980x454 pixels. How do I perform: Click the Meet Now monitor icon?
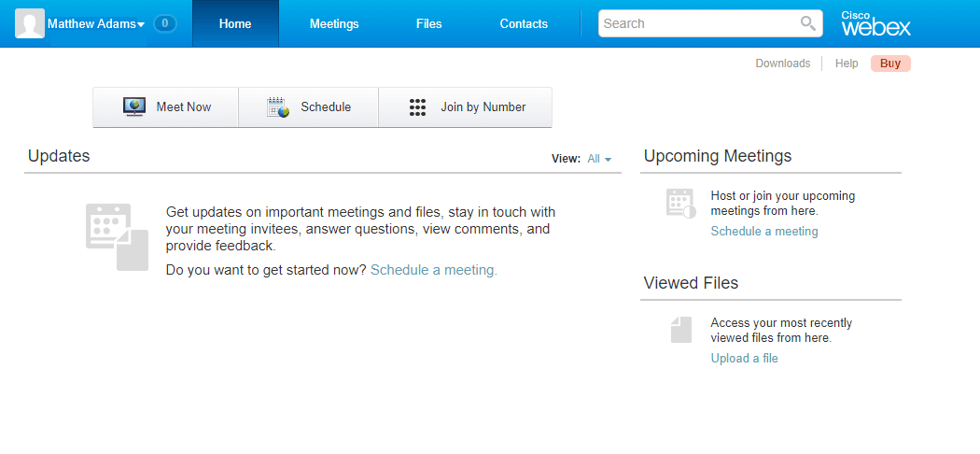pos(134,106)
